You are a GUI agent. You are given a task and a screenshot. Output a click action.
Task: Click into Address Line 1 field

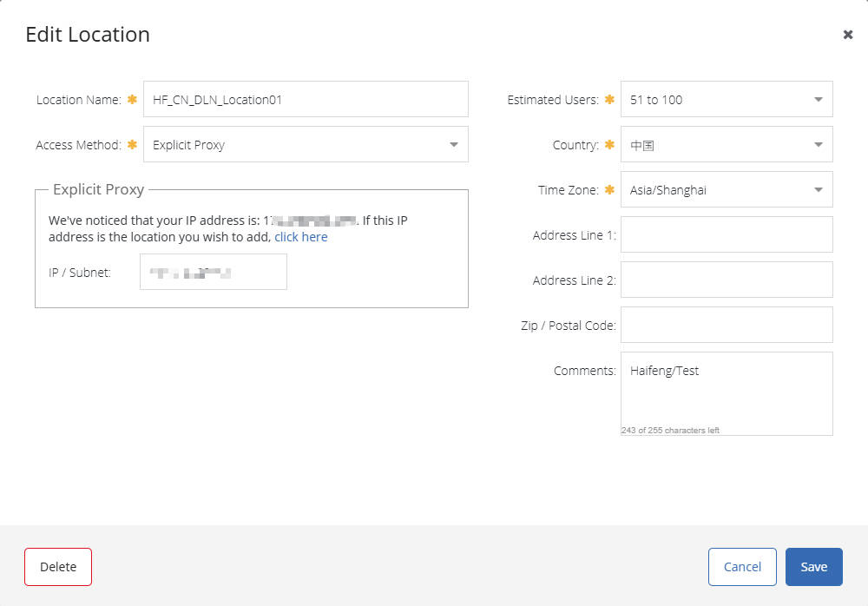[727, 234]
